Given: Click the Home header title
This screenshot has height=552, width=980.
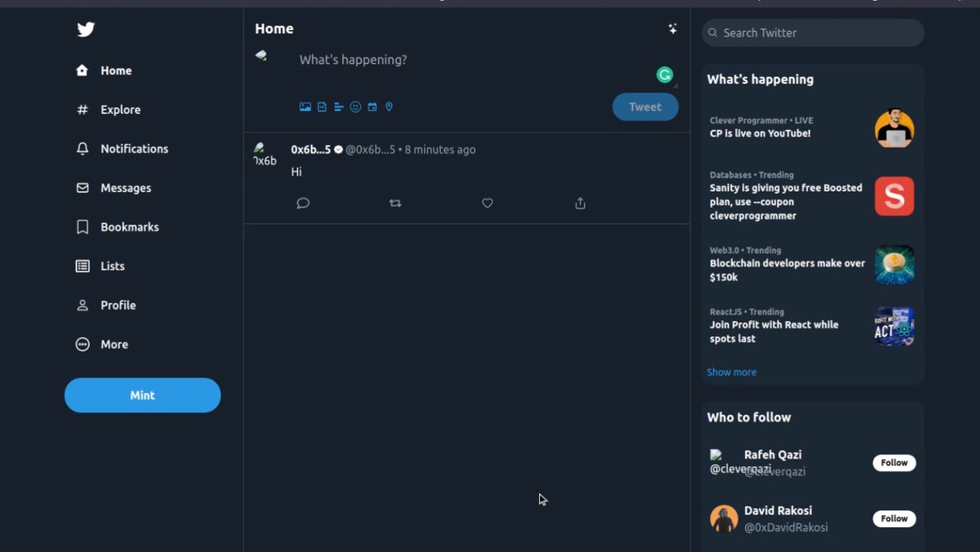Looking at the screenshot, I should click(x=274, y=29).
